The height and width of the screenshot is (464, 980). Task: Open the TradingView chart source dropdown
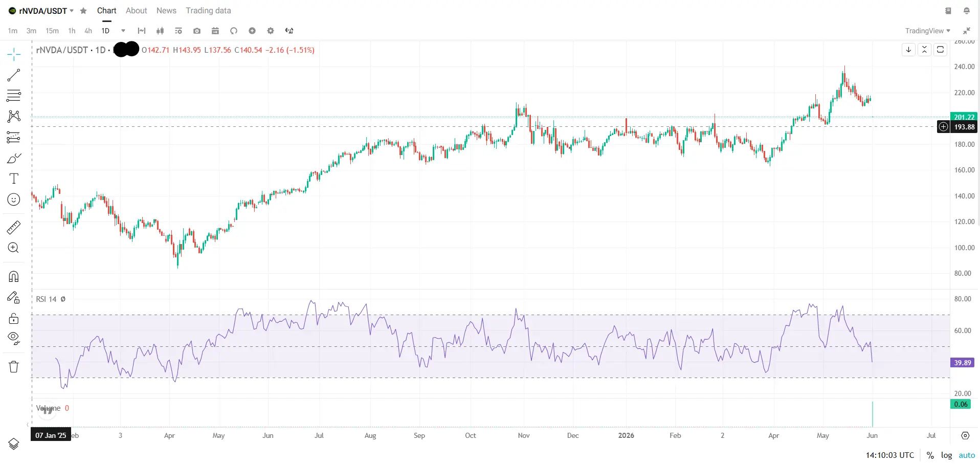pyautogui.click(x=928, y=31)
